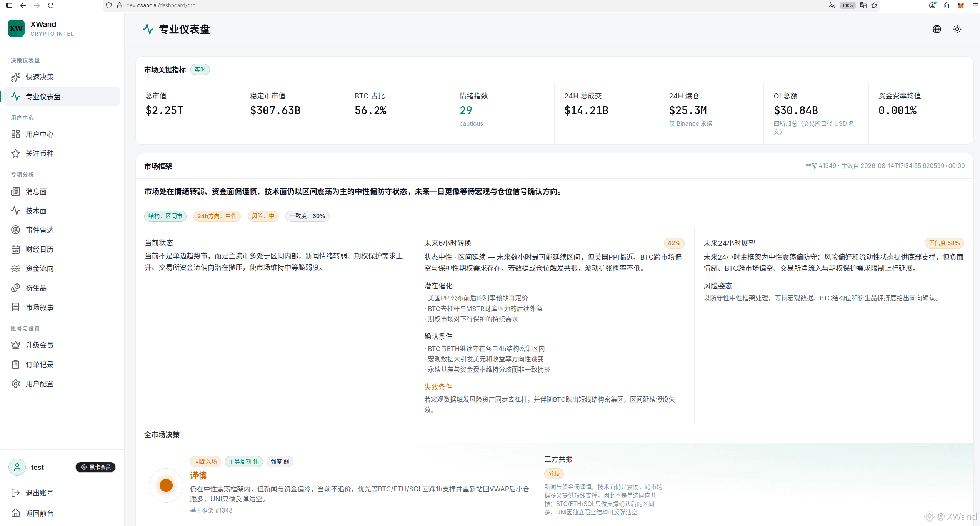Image resolution: width=980 pixels, height=526 pixels.
Task: Click the 实时 badge
Action: (x=200, y=70)
